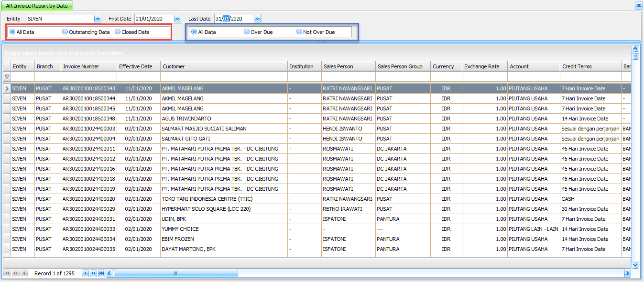Sort by Customer column header
644x282 pixels.
click(x=224, y=66)
